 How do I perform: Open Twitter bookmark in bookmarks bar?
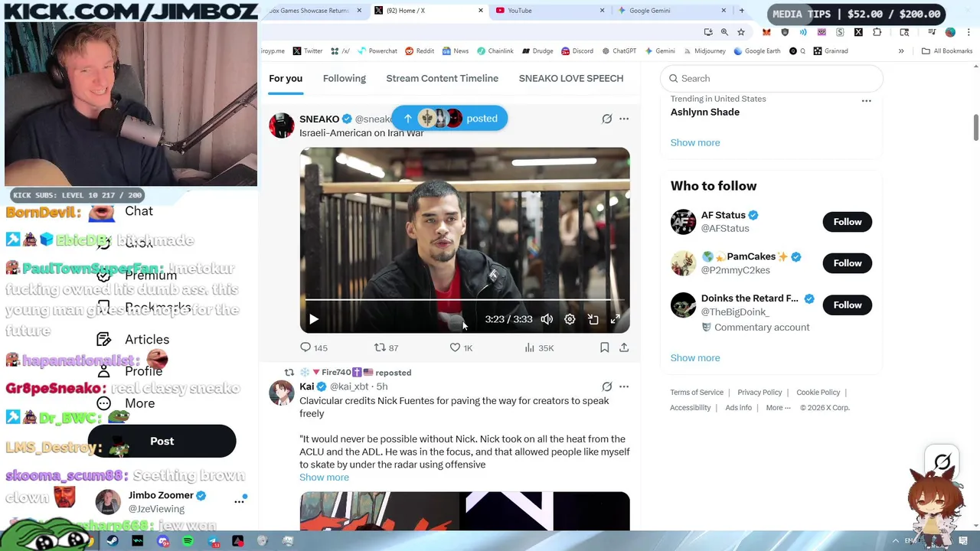307,51
